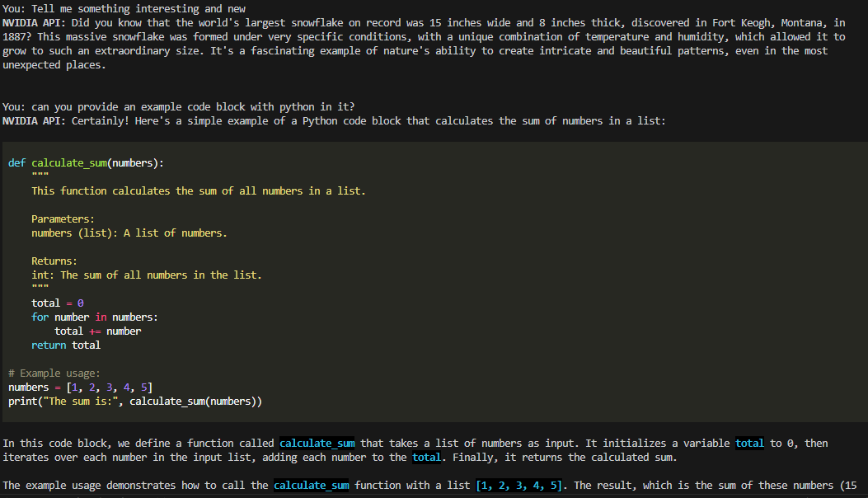
Task: Click the 'You: Tell me something interesting and new' line
Action: pyautogui.click(x=124, y=9)
